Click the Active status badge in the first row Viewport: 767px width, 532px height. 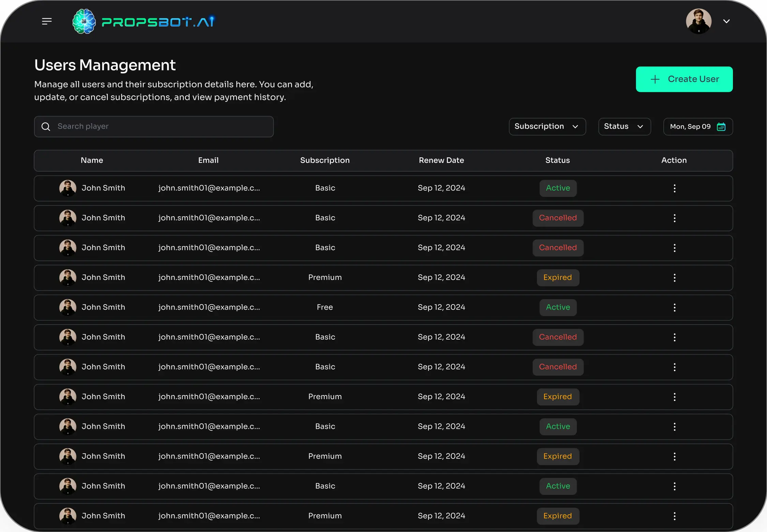tap(558, 188)
